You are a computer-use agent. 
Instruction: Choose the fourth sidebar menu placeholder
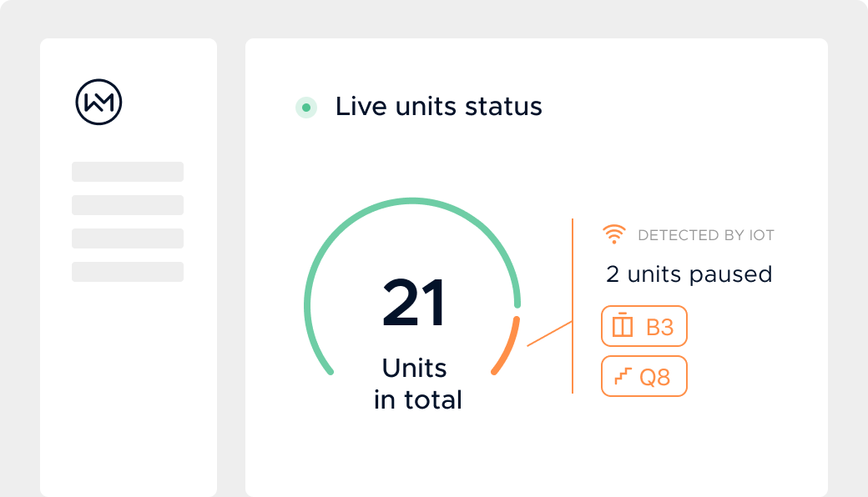(128, 272)
